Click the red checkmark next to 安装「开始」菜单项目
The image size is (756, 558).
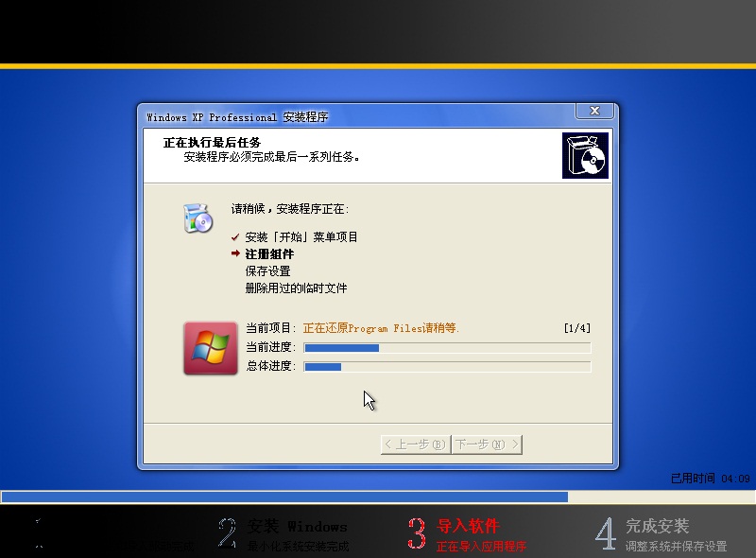click(x=235, y=237)
